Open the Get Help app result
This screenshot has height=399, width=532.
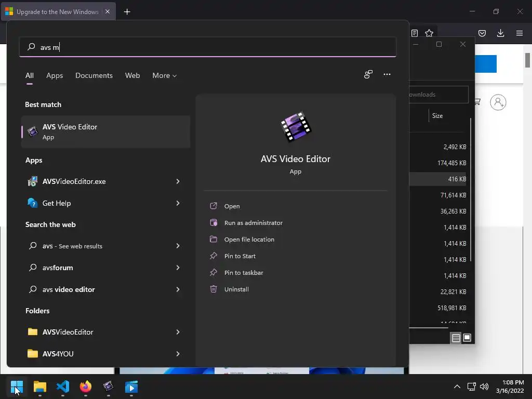(x=105, y=203)
